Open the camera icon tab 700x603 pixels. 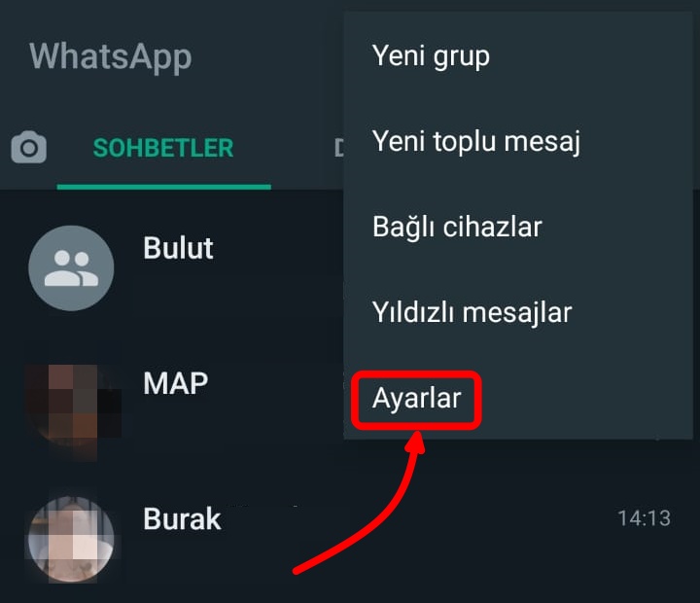point(28,147)
